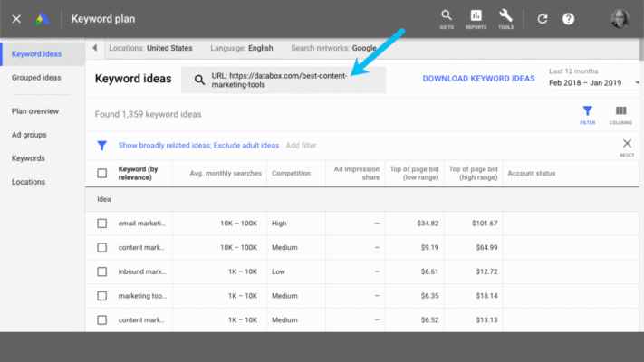Open the Filter funnel in the toolbar

587,115
